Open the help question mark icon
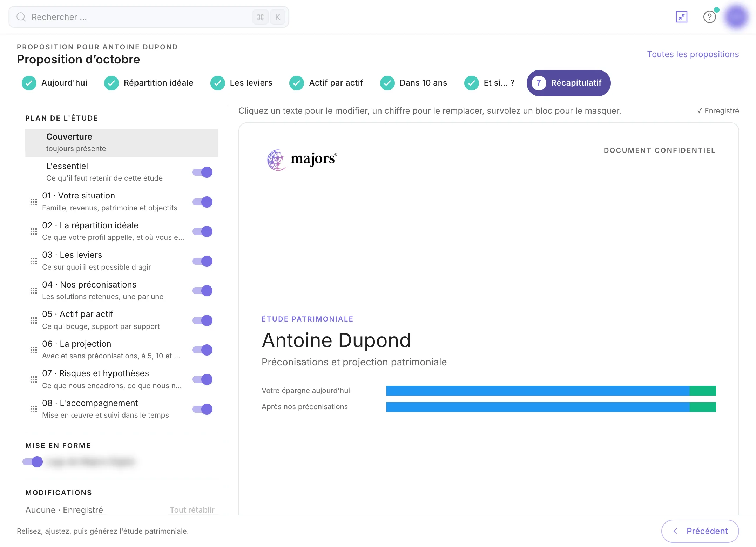The width and height of the screenshot is (756, 547). pyautogui.click(x=709, y=17)
